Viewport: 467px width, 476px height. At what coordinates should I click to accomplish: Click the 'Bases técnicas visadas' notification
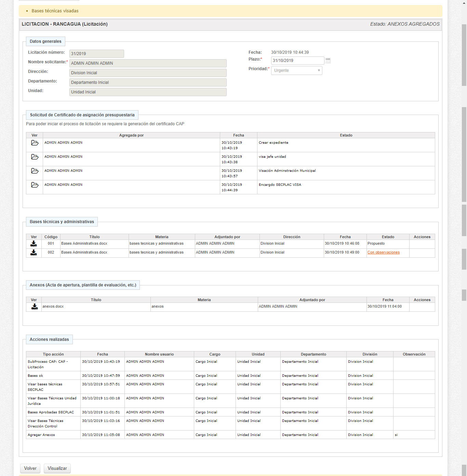click(x=55, y=11)
